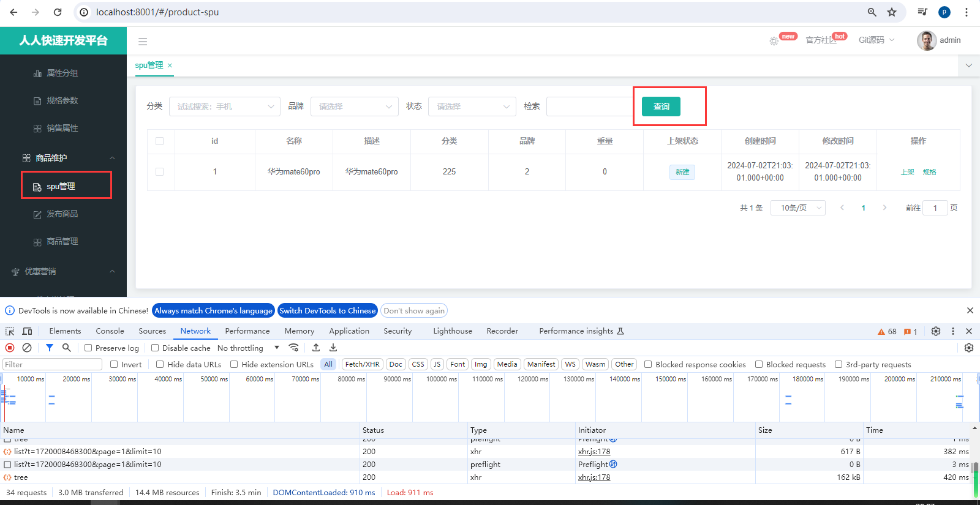Click the 68 warnings indicator

click(887, 332)
